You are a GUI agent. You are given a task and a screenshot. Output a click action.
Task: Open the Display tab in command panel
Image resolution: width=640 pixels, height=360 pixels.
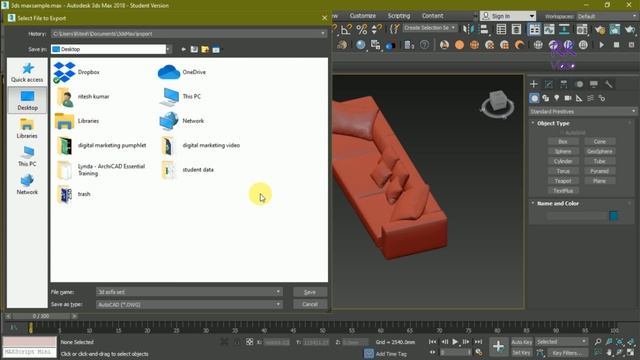click(x=594, y=84)
